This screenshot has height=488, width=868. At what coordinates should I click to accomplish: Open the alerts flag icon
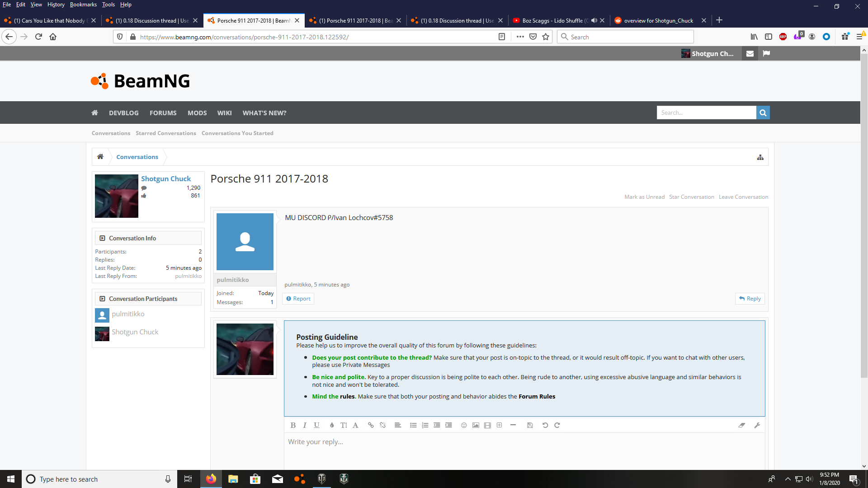766,53
